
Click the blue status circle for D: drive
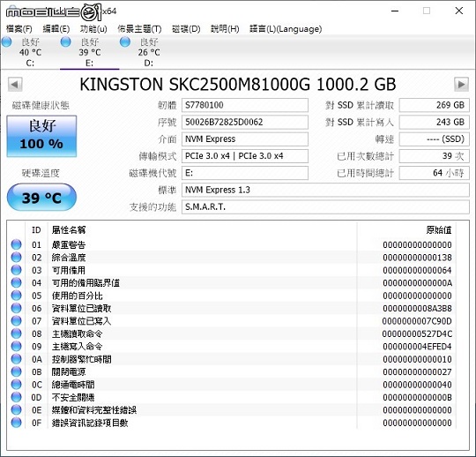click(125, 41)
